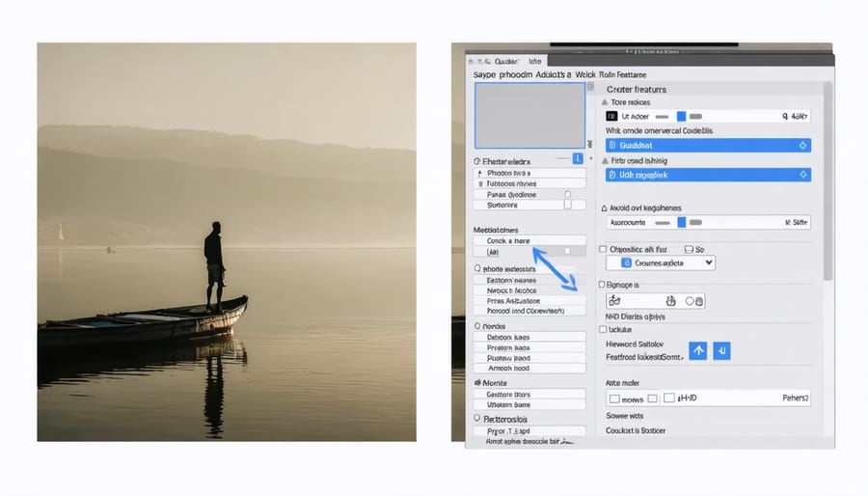
Task: Click the blue slider handle in the Auorocunte row
Action: point(681,222)
